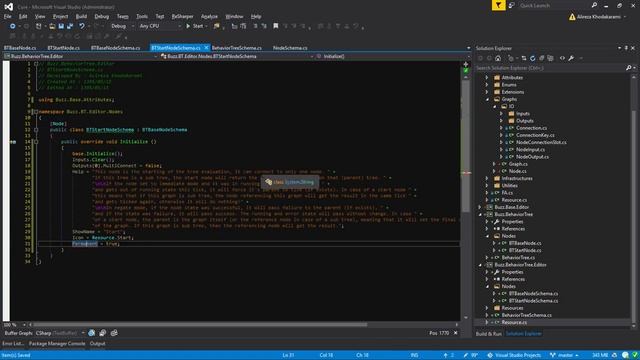Screen dimensions: 640x360
Task: Open the Error List panel tab
Action: tap(13, 344)
